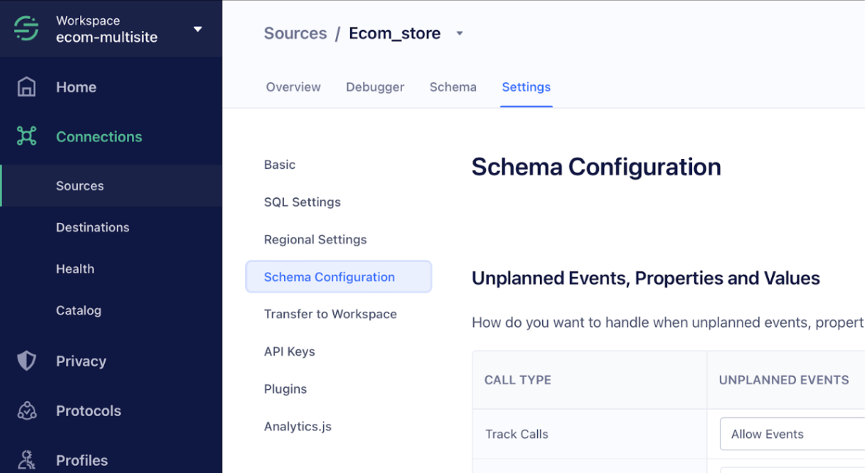Click the Ecom_store source title
Viewport: 868px width, 473px height.
[x=395, y=33]
